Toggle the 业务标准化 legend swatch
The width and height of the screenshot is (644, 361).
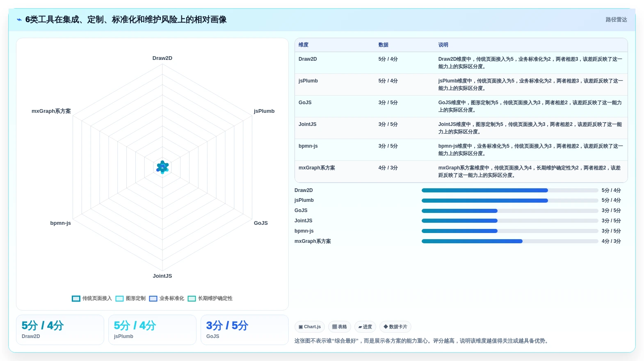point(153,299)
